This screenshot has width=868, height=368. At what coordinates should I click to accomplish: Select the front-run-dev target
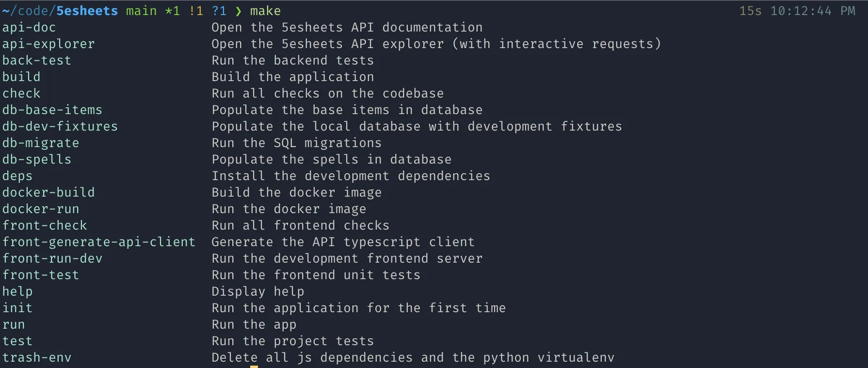point(52,259)
